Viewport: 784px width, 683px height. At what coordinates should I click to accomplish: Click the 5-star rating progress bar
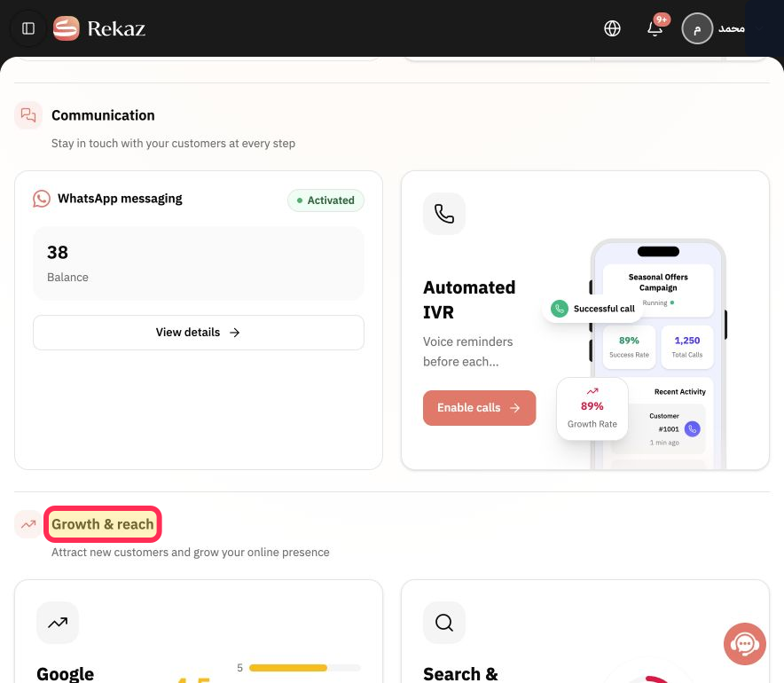tap(304, 668)
